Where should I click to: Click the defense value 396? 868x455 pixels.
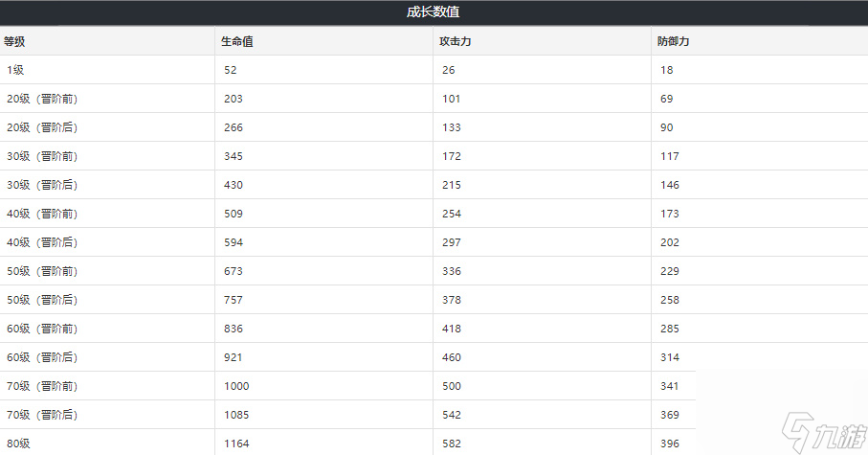pyautogui.click(x=668, y=444)
